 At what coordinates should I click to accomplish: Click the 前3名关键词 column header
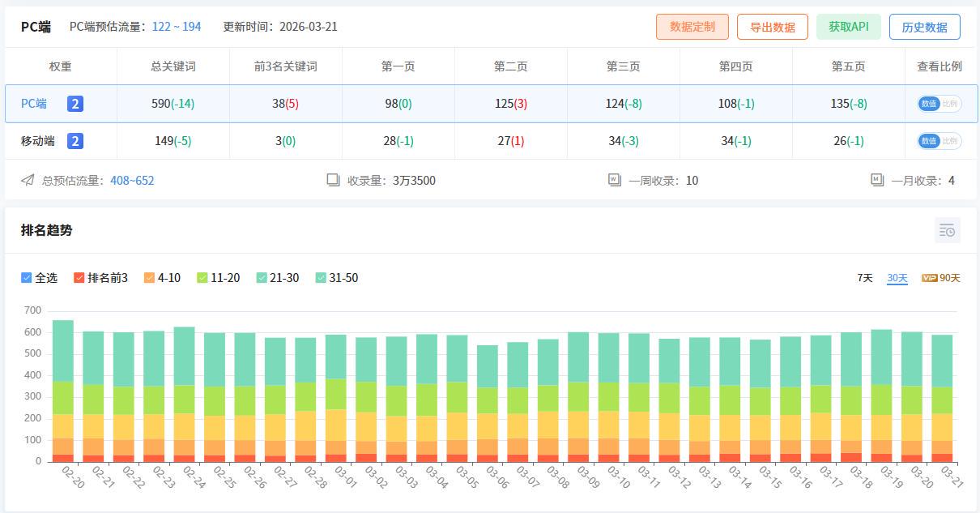286,66
